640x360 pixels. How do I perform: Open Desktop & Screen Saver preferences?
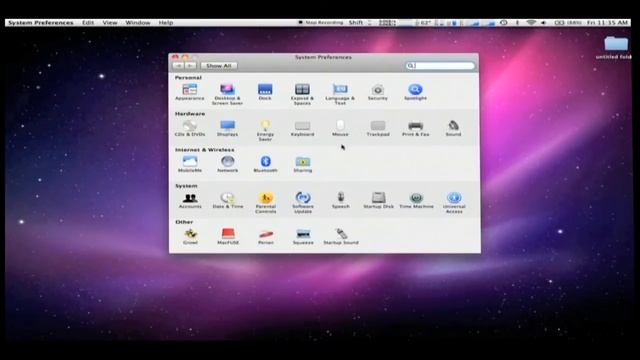(227, 94)
